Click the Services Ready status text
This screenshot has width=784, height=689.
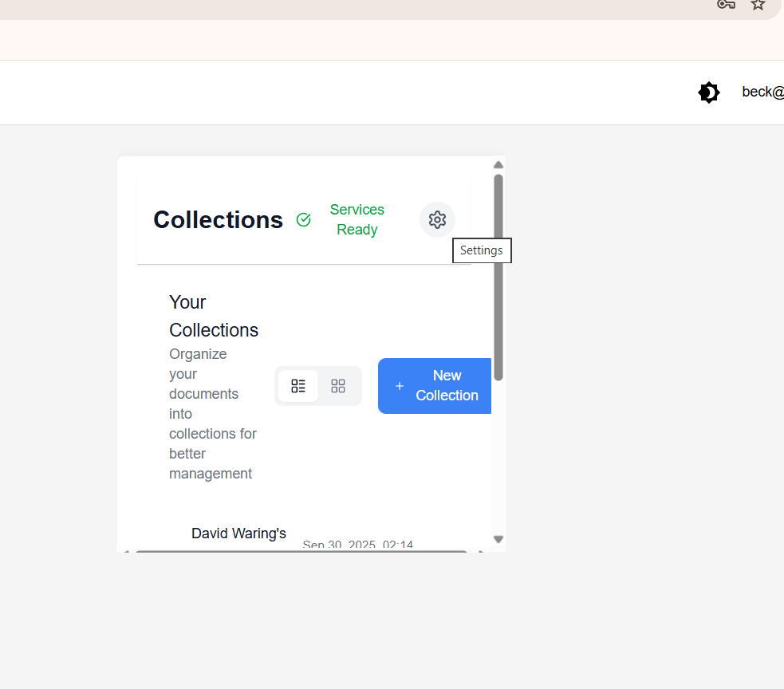357,219
